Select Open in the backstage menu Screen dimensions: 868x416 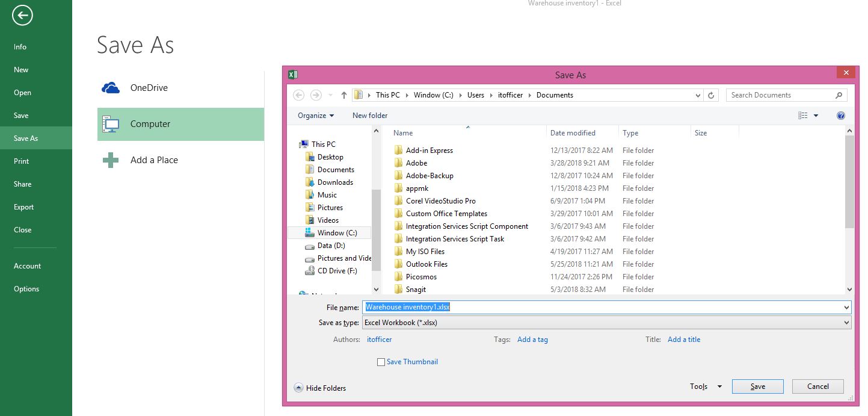22,93
